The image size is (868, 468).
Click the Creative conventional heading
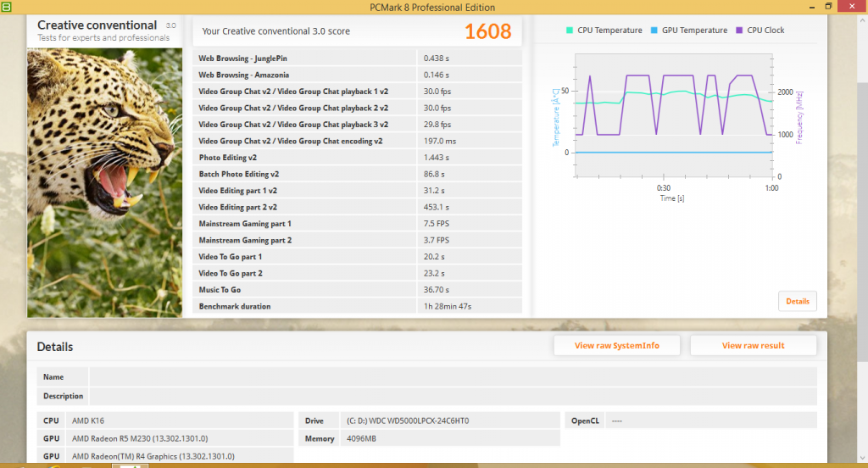(97, 25)
